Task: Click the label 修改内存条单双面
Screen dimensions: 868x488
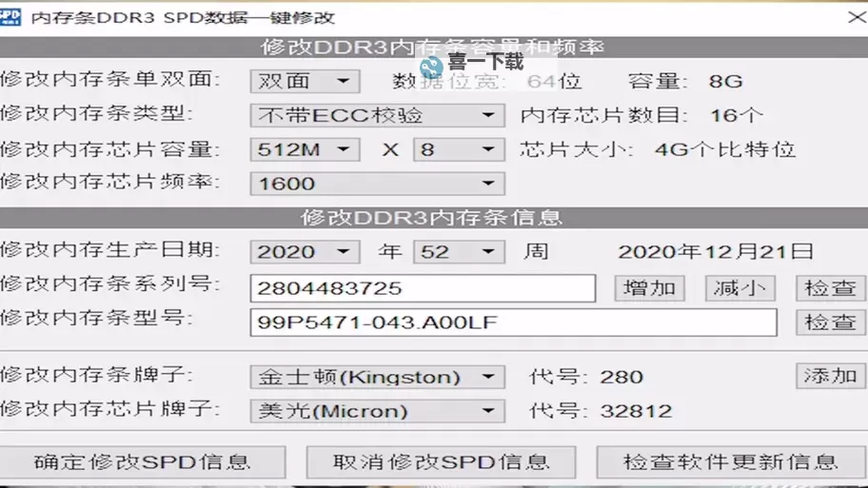Action: (x=110, y=79)
